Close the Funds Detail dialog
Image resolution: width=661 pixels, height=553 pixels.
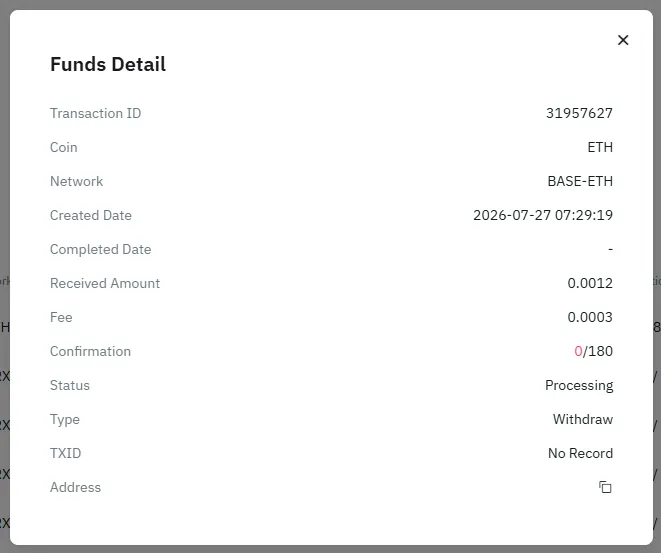(623, 40)
